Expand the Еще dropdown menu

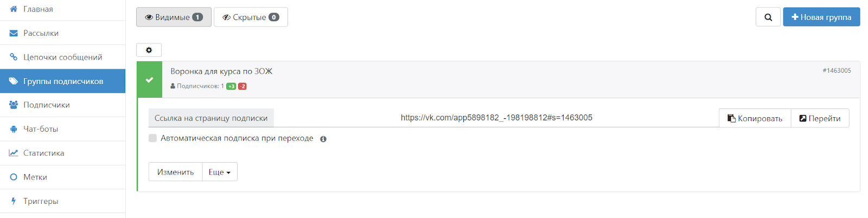[220, 172]
